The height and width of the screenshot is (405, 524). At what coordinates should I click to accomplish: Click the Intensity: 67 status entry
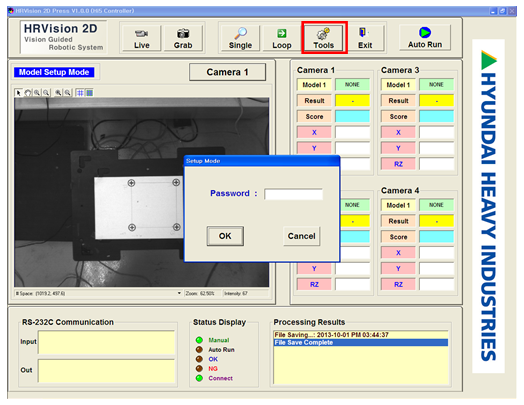click(245, 293)
